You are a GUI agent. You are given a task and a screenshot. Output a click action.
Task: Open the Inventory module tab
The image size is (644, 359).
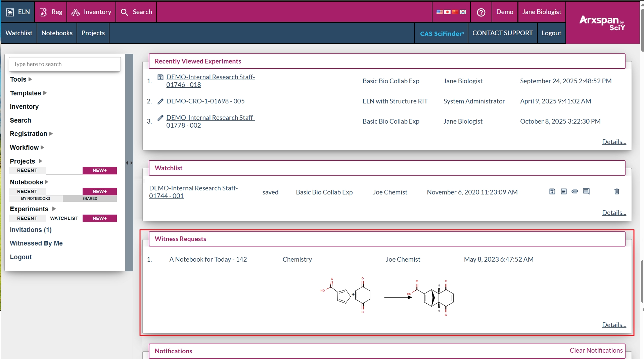[x=91, y=12]
